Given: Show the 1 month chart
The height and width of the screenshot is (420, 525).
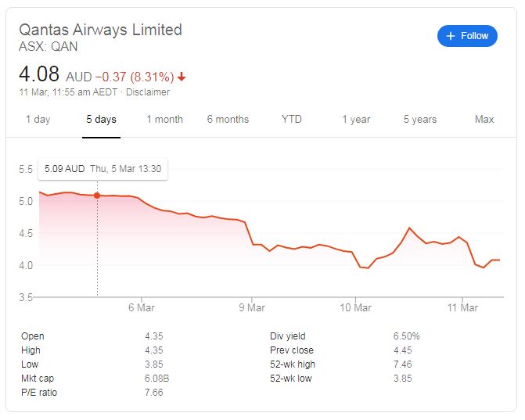Looking at the screenshot, I should coord(164,120).
